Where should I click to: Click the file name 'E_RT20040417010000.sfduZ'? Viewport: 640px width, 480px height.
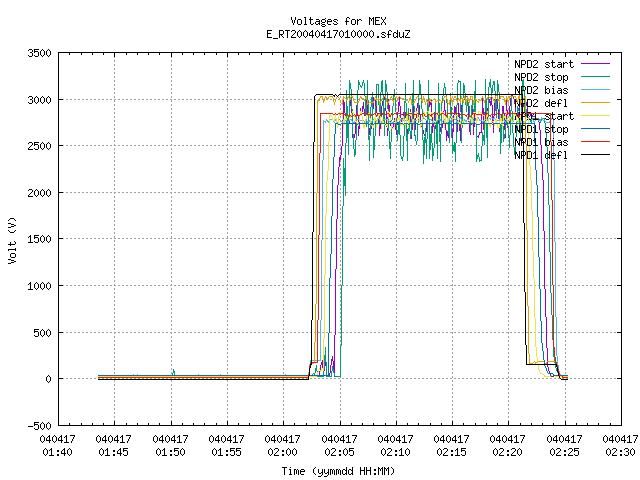[338, 34]
